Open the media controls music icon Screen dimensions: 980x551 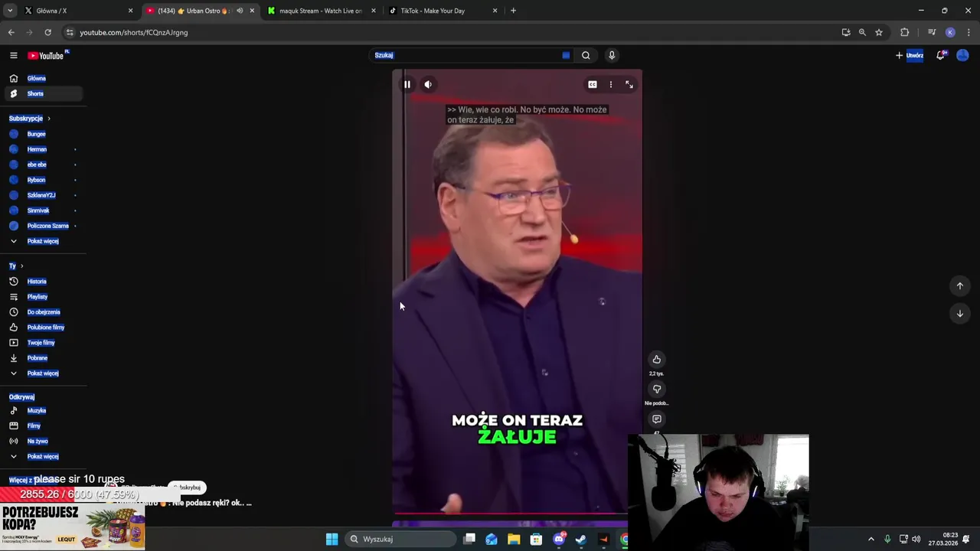point(932,32)
